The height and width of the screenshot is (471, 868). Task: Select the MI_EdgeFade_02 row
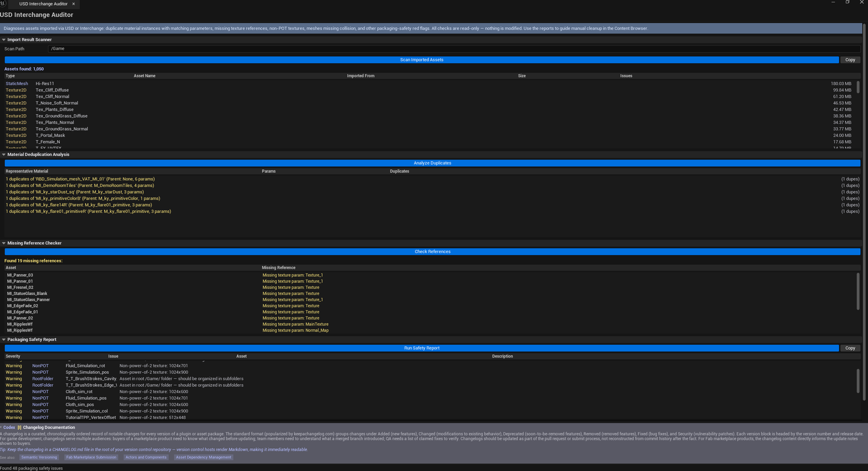point(430,306)
